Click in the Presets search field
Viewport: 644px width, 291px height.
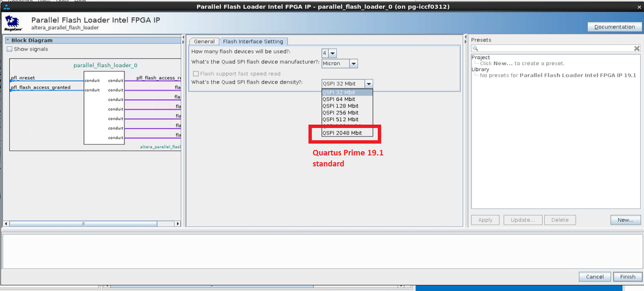pyautogui.click(x=554, y=49)
